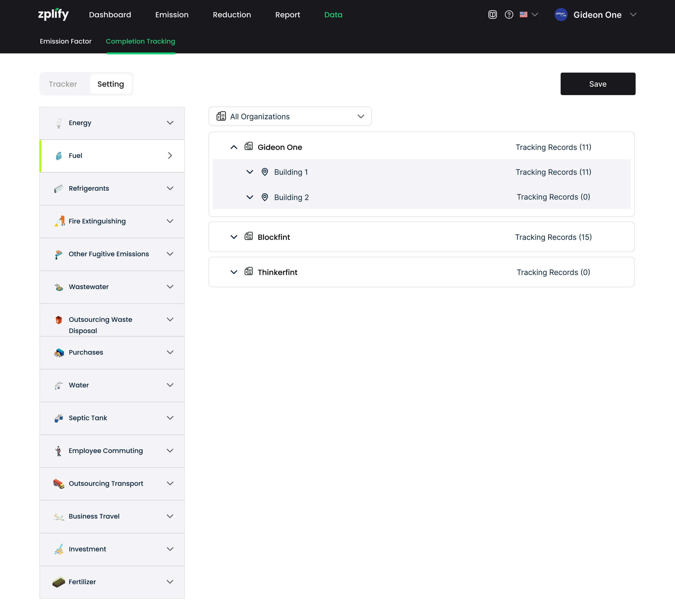
Task: Expand the Building 2 row
Action: pos(249,197)
